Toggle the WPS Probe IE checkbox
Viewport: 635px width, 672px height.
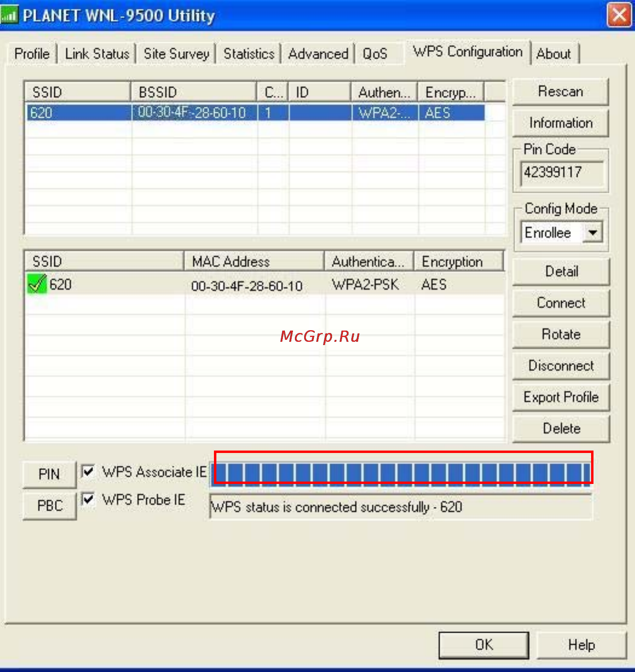pos(88,499)
